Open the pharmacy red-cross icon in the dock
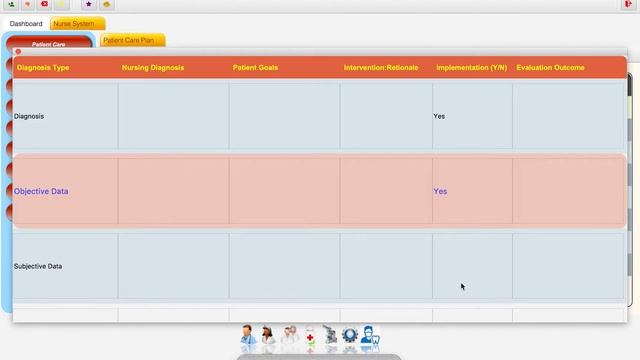Image resolution: width=640 pixels, height=360 pixels. 310,336
